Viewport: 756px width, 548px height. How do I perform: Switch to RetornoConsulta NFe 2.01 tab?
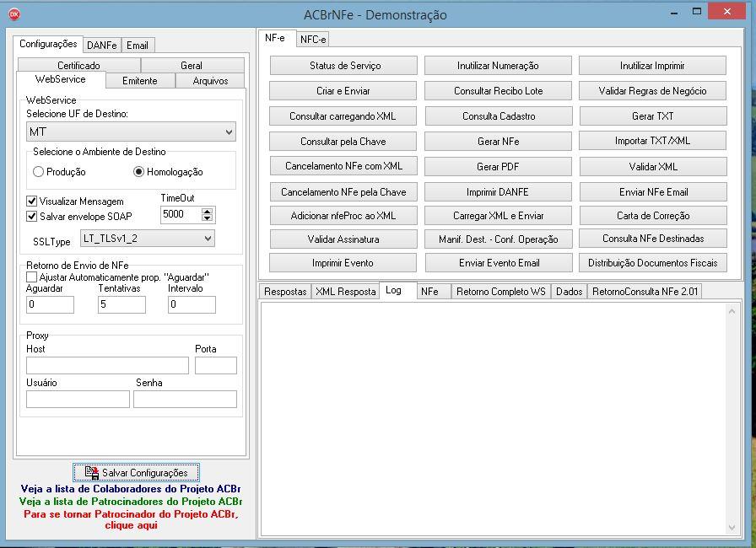(645, 292)
